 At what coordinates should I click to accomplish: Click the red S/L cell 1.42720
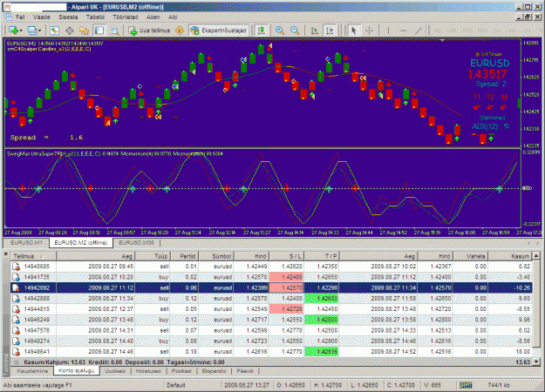pos(286,309)
